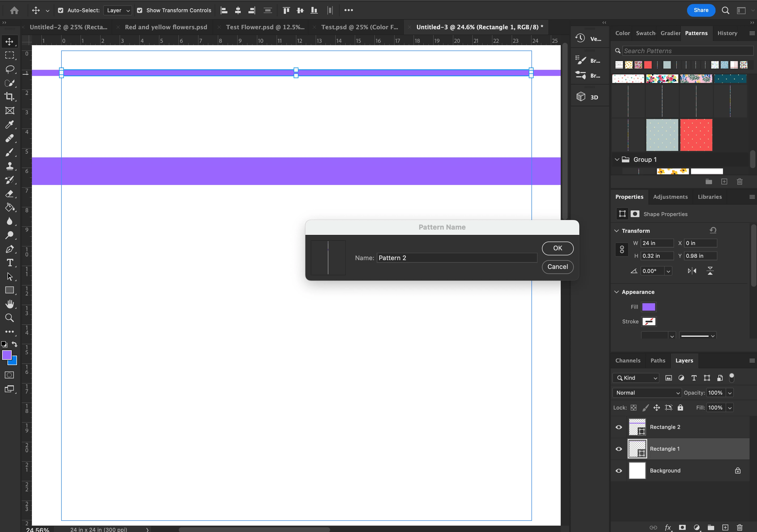Viewport: 757px width, 532px height.
Task: Select the Lasso tool
Action: [x=10, y=69]
